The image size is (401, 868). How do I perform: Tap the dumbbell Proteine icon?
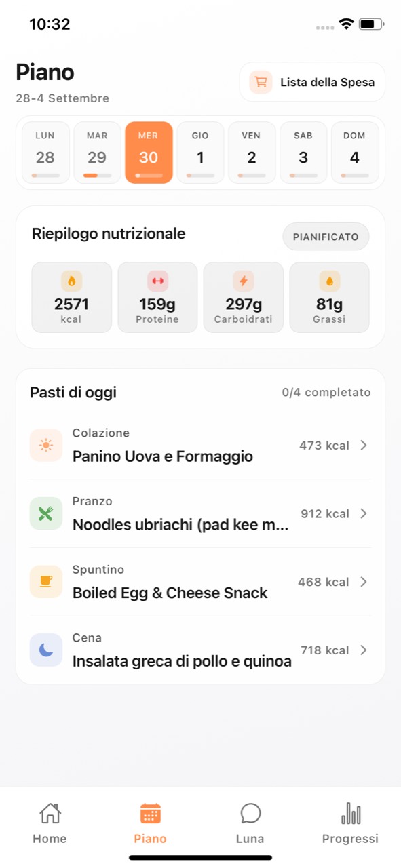click(157, 281)
